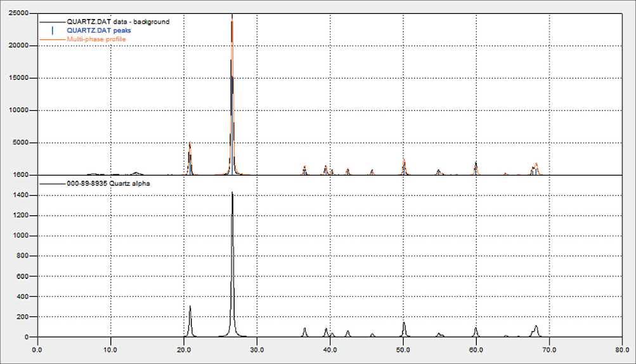Click the 800 y-axis label
Viewport: 636px width, 364px height.
pyautogui.click(x=22, y=256)
